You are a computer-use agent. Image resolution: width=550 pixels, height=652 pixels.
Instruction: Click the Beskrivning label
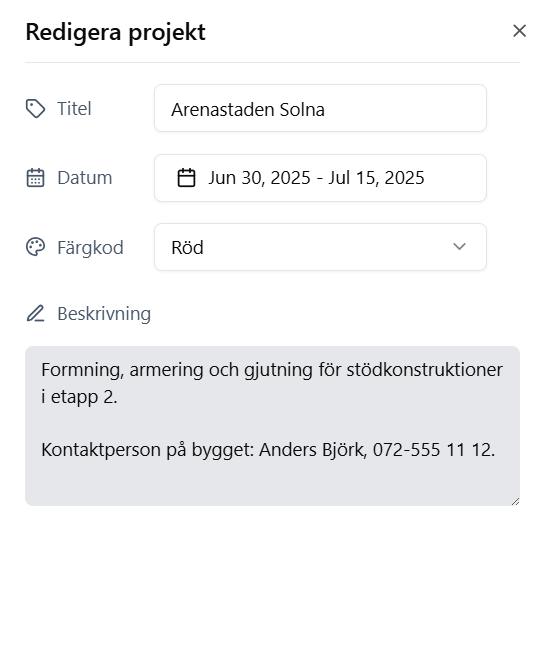[104, 314]
